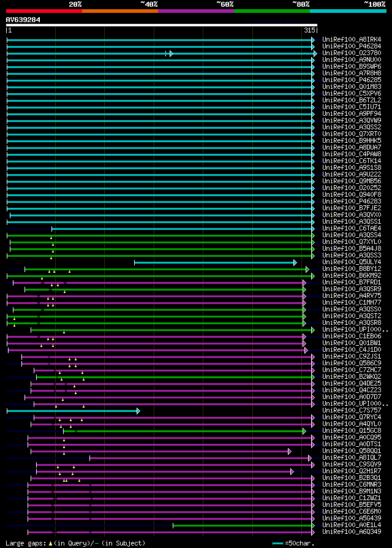The image size is (392, 548).
Task: Click the cyan 50char scale icon
Action: [278, 544]
